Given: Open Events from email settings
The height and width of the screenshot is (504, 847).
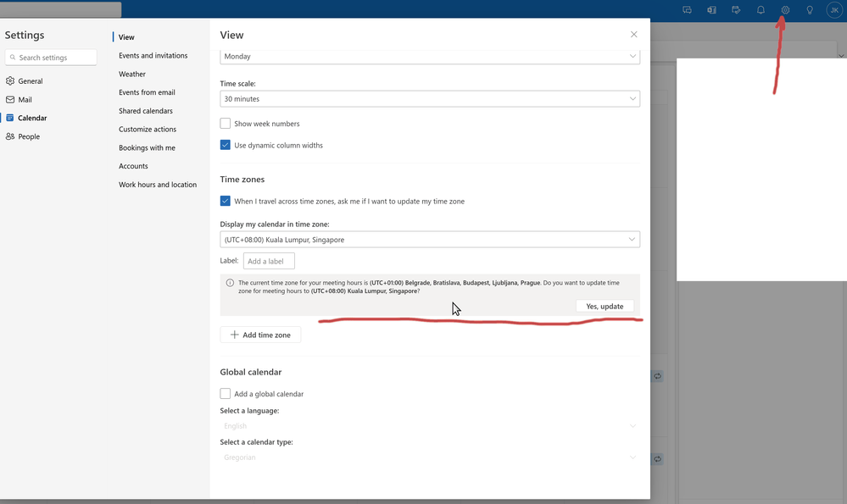Looking at the screenshot, I should click(147, 92).
